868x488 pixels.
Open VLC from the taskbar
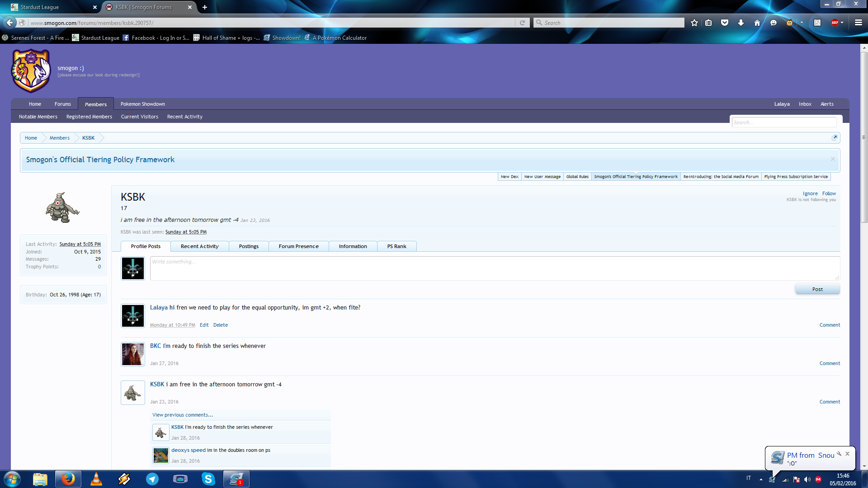click(x=96, y=479)
